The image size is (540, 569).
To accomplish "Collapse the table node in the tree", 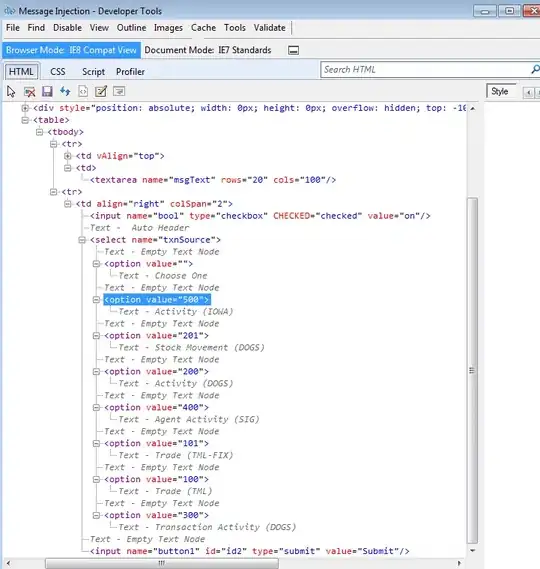I will click(25, 120).
